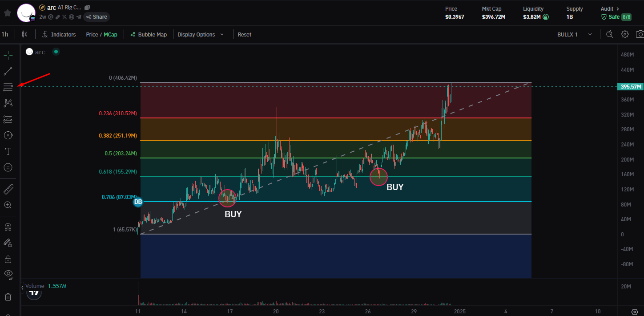This screenshot has height=316, width=644.
Task: Open the BULLX-1 layout dropdown
Action: coord(575,34)
